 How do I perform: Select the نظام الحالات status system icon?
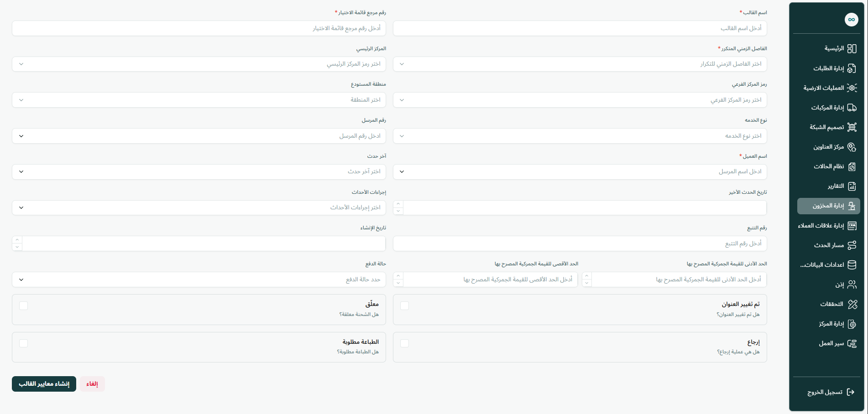pyautogui.click(x=852, y=166)
